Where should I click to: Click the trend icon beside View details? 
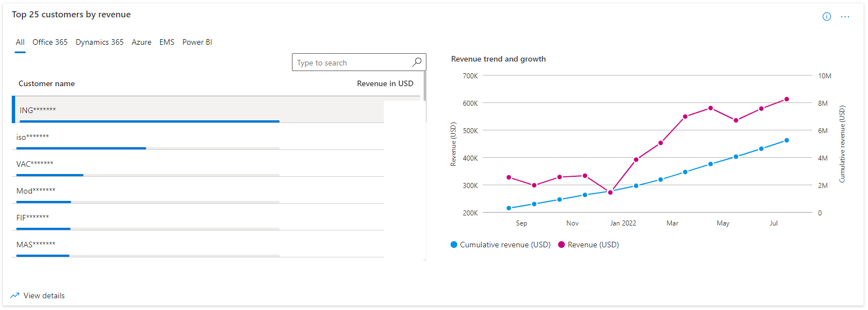[x=15, y=295]
